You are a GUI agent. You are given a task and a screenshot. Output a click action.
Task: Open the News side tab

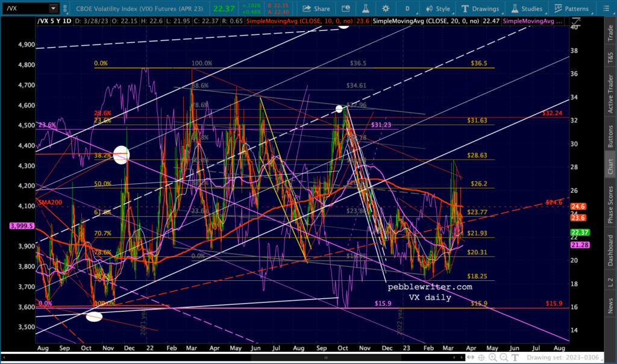point(610,306)
